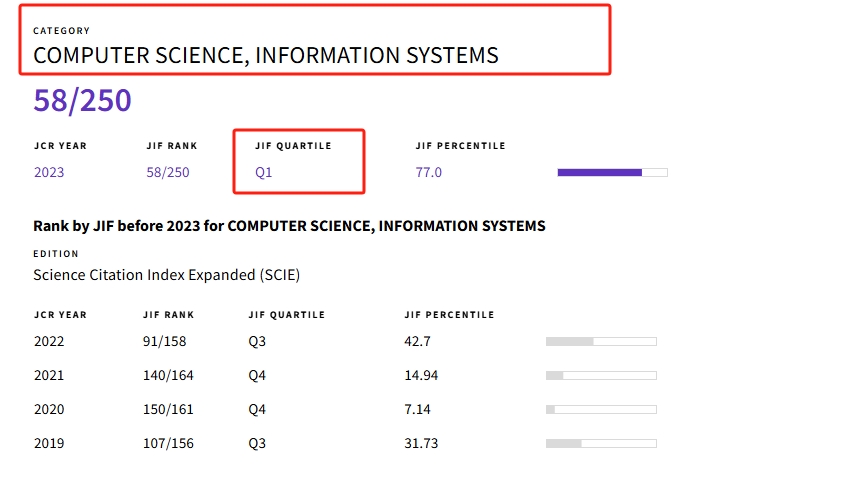Select the 2023 JCR year value
858x485 pixels.
(49, 172)
